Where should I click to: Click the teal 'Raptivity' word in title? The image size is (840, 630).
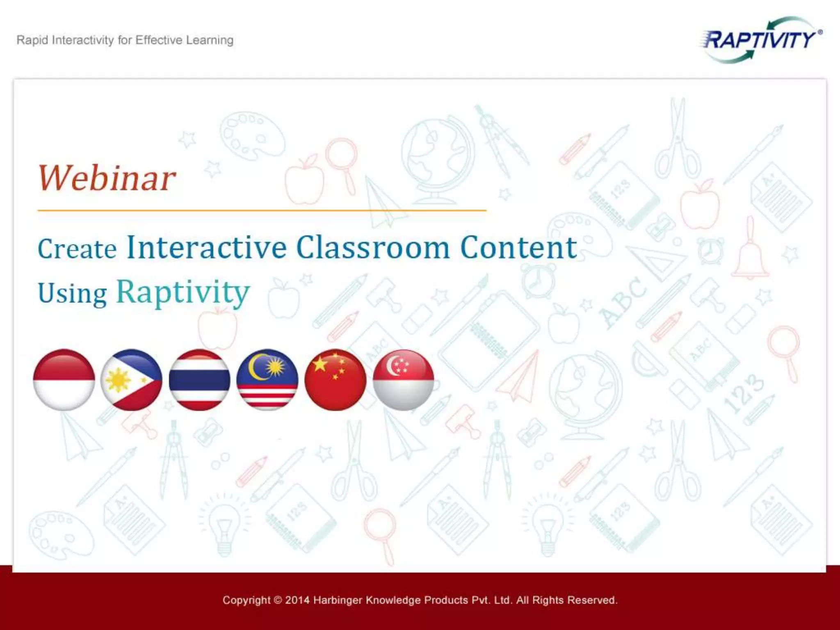click(183, 292)
